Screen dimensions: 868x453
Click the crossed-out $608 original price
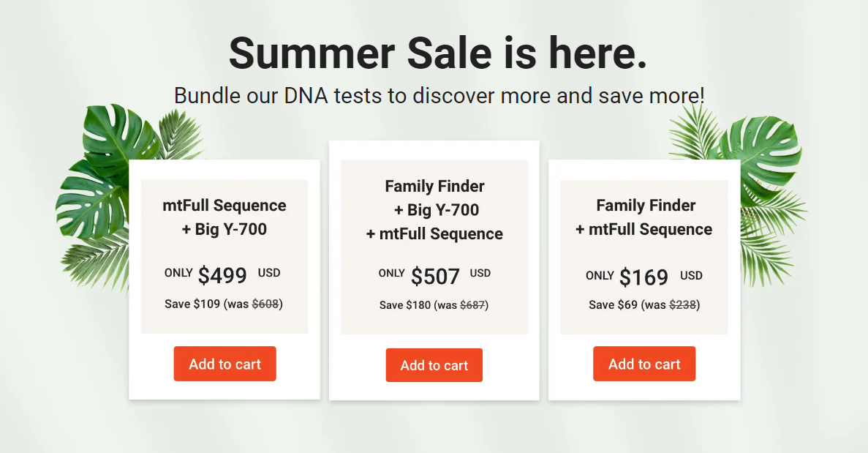(265, 304)
